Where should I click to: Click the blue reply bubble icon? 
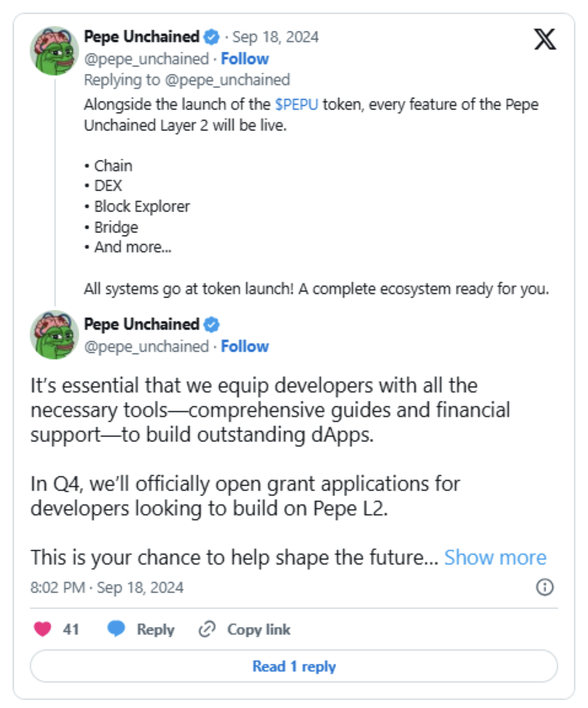116,629
